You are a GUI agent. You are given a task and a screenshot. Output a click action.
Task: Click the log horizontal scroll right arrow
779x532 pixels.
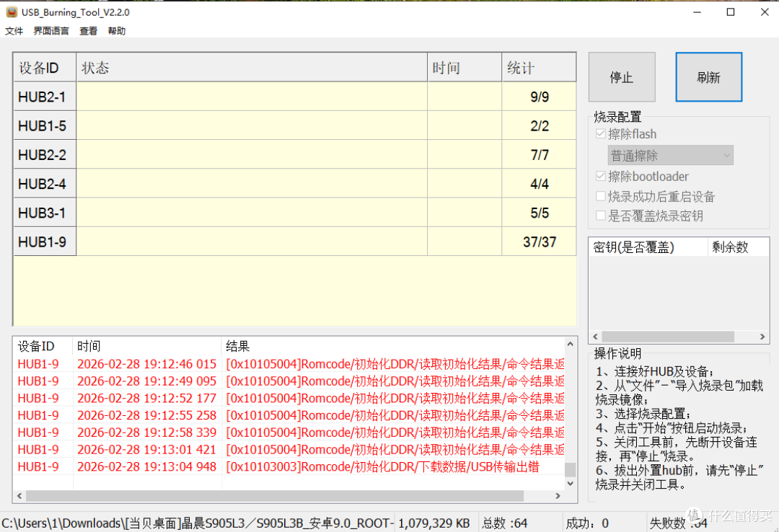click(x=558, y=496)
